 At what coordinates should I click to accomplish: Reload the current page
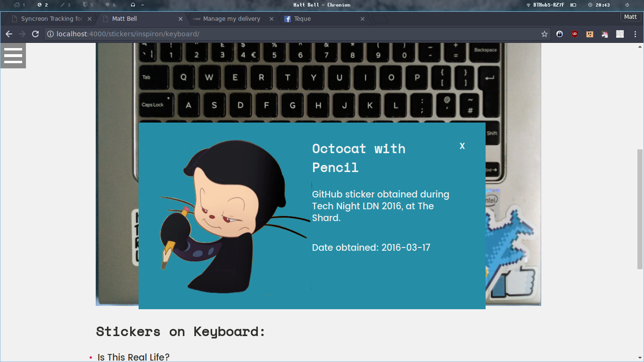(35, 34)
